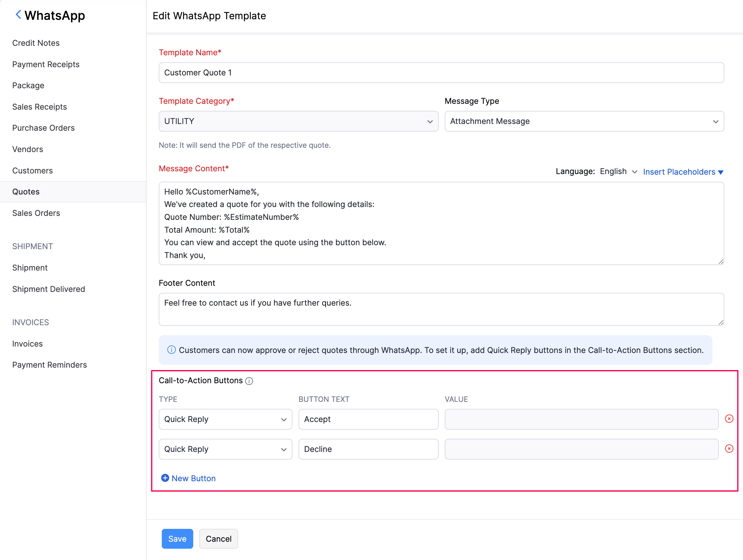
Task: Click the SHIPMENT section header
Action: coord(33,246)
